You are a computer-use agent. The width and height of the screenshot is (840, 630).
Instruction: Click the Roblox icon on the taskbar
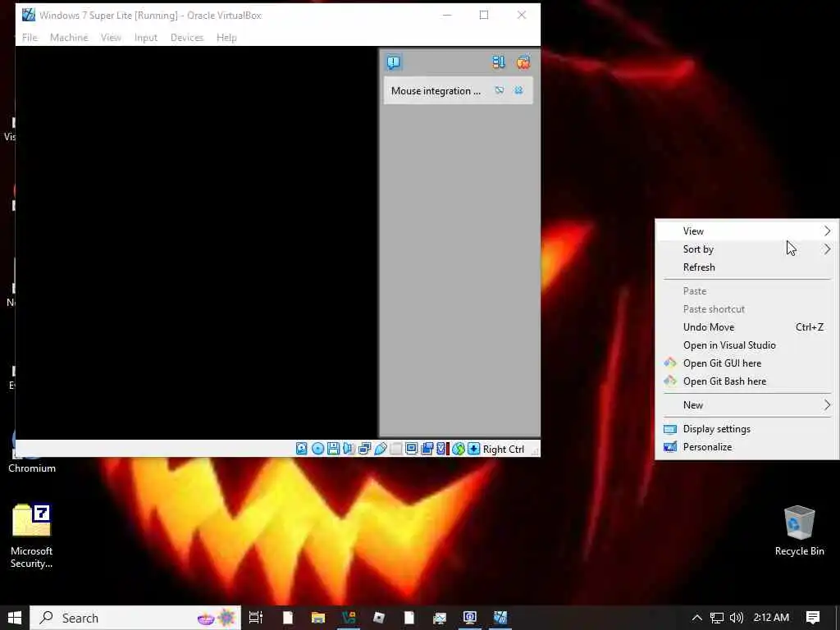click(379, 618)
